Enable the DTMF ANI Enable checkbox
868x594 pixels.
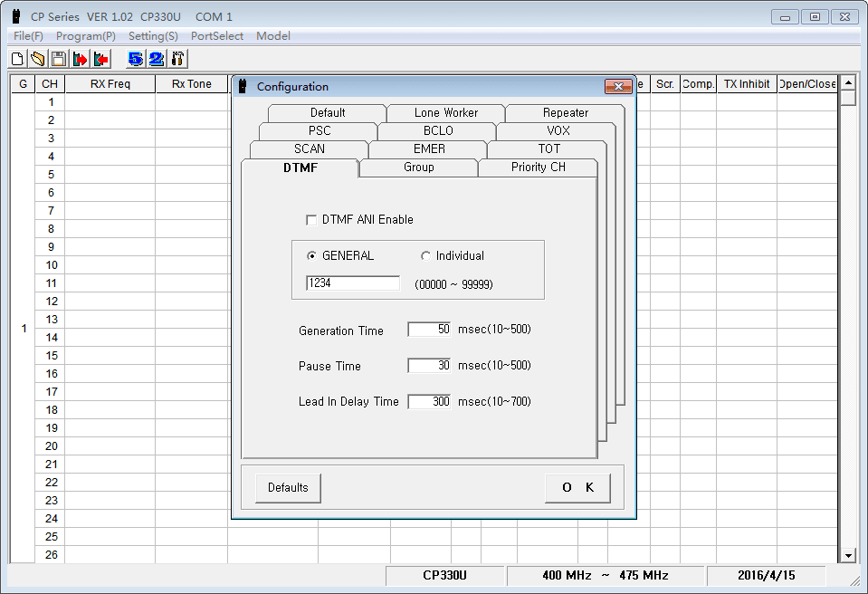(311, 220)
